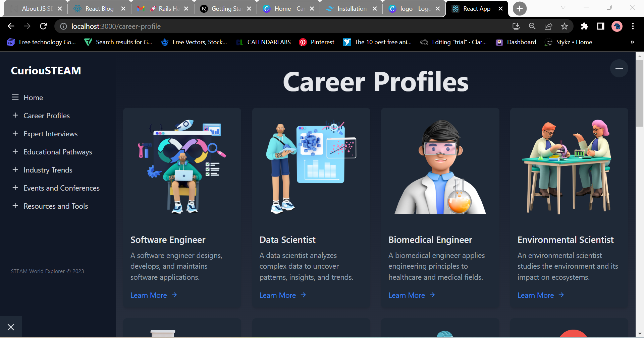
Task: Click the hamburger icon beside Home
Action: 15,97
